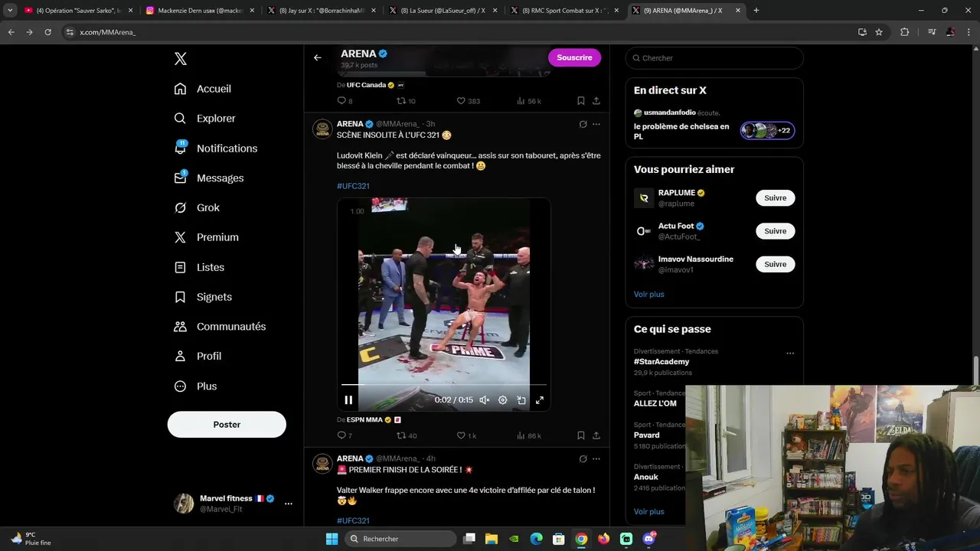Reload the current page
This screenshot has height=551, width=980.
click(47, 32)
